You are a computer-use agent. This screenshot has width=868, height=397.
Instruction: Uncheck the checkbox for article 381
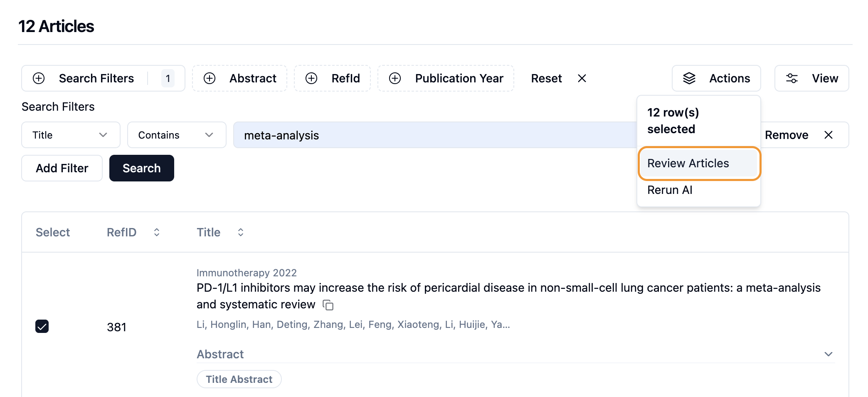click(x=42, y=326)
